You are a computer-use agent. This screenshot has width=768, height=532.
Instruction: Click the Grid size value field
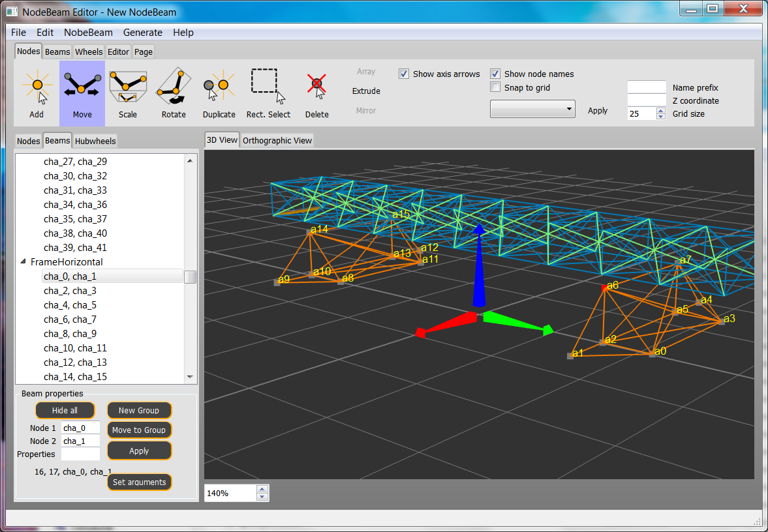[641, 113]
